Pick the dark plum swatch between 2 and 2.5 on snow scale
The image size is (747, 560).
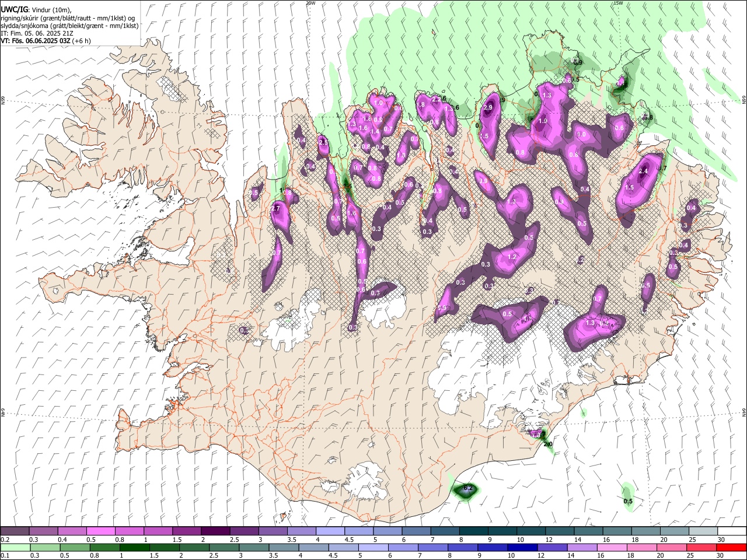[214, 531]
